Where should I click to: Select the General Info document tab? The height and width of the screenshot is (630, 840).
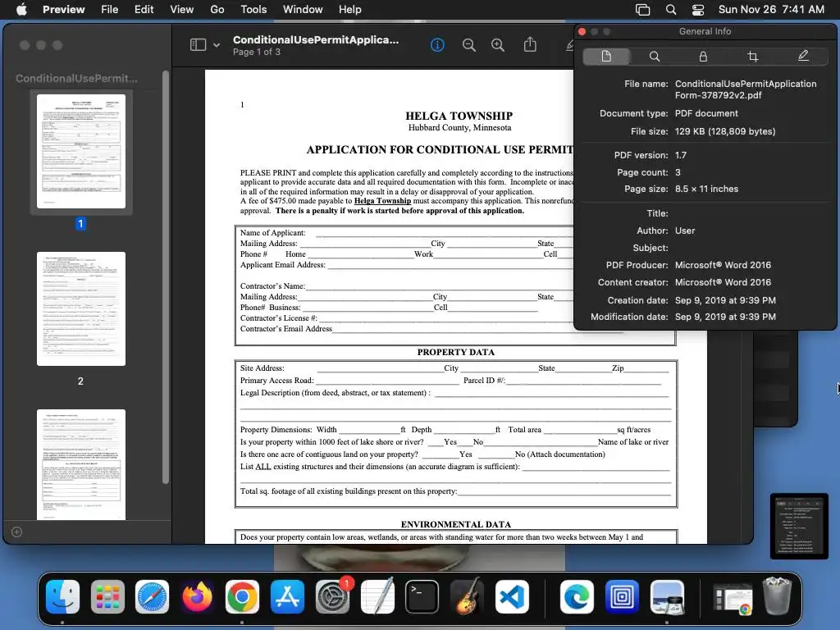tap(606, 57)
